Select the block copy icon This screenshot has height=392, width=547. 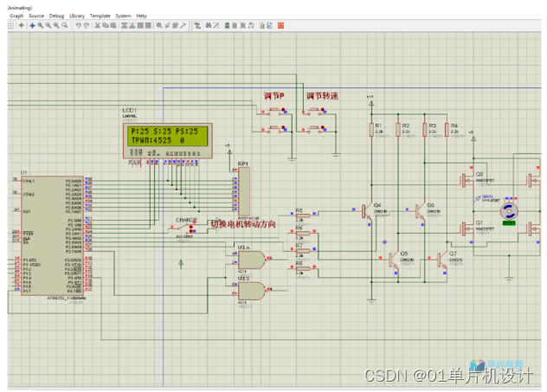124,25
